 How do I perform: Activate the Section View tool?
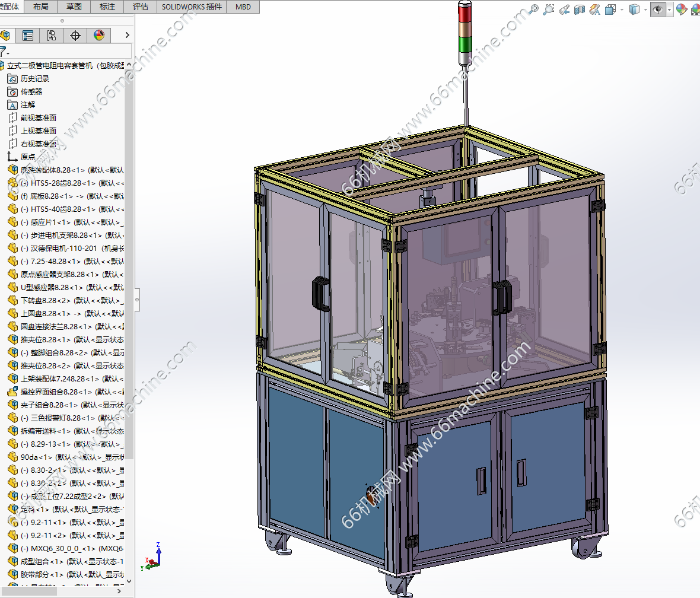[x=580, y=9]
